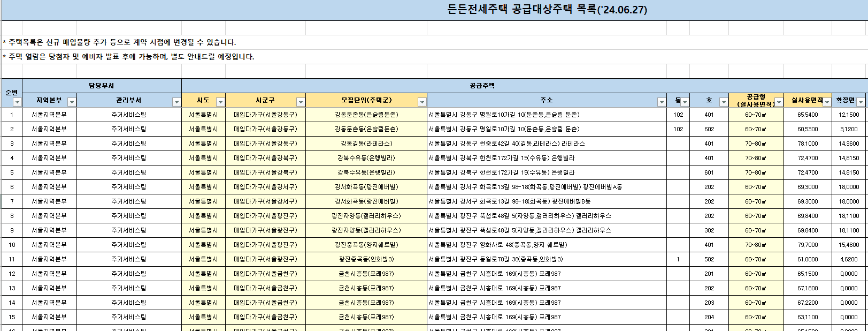Open the 호 column filter dropdown

click(x=724, y=102)
